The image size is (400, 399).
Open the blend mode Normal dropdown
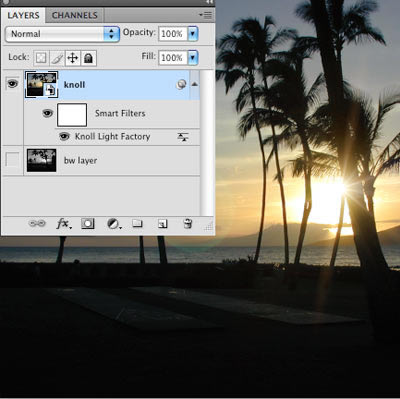(62, 34)
